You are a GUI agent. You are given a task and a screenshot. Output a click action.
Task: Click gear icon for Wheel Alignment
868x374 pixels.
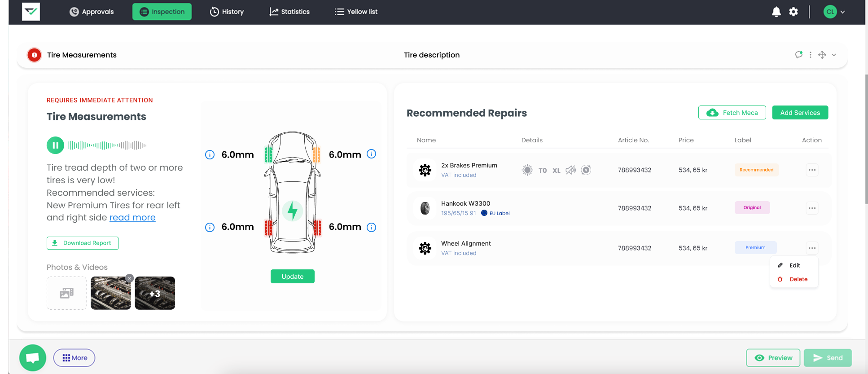[425, 248]
